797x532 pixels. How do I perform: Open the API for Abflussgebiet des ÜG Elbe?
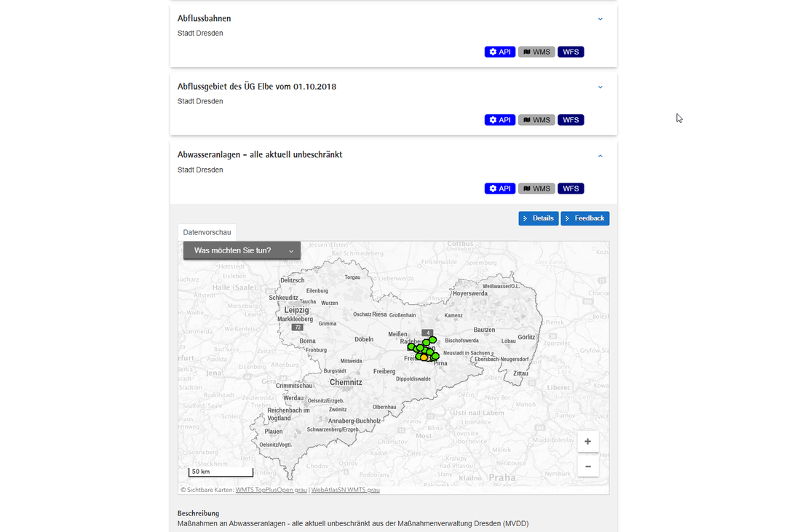tap(492, 119)
